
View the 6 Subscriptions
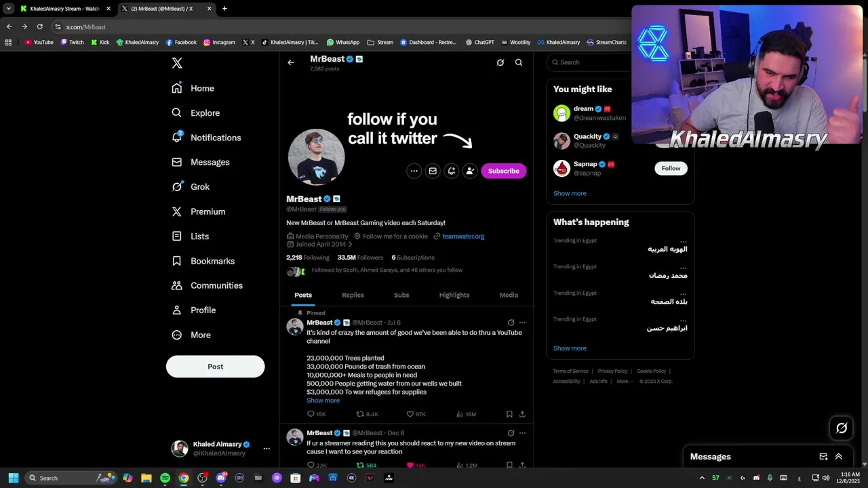pyautogui.click(x=413, y=258)
